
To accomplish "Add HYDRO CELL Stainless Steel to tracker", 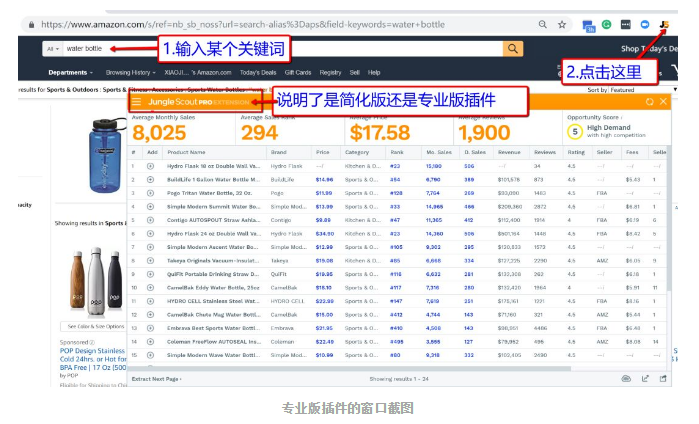I will 151,301.
